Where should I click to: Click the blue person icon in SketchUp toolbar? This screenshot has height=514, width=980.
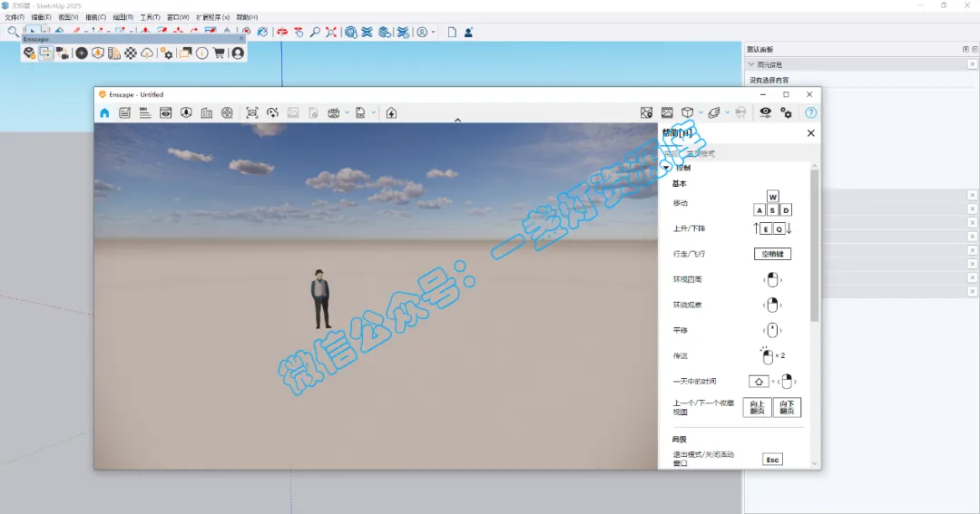click(468, 32)
